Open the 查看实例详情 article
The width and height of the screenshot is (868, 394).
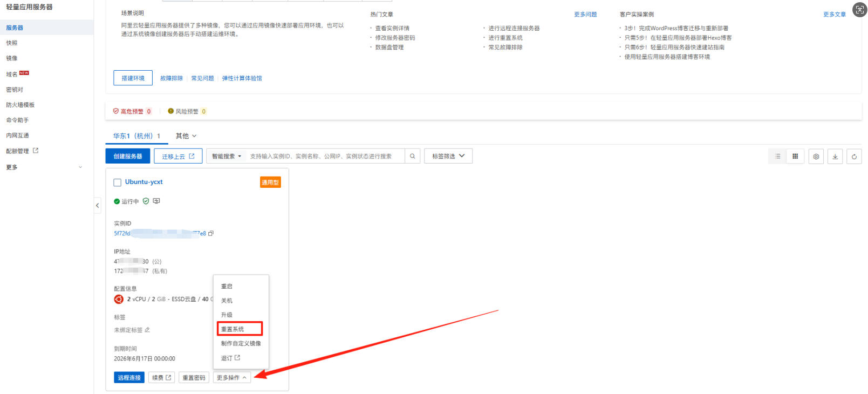pyautogui.click(x=392, y=28)
